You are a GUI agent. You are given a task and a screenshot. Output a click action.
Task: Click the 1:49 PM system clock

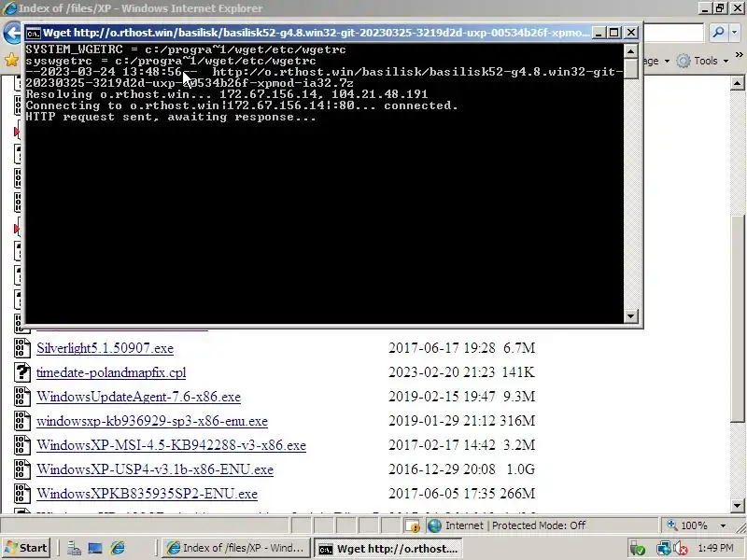pyautogui.click(x=715, y=549)
